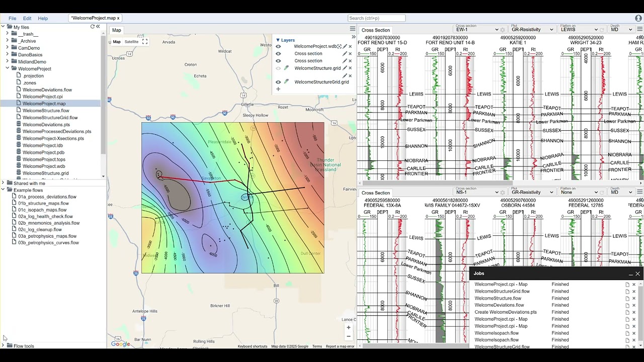Open the File menu

(x=12, y=18)
